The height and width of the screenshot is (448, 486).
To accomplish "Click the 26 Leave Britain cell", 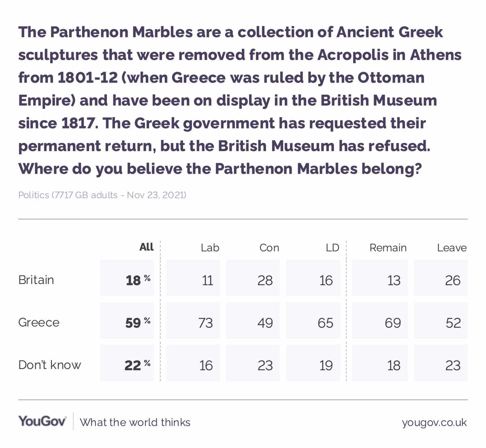I will point(441,278).
